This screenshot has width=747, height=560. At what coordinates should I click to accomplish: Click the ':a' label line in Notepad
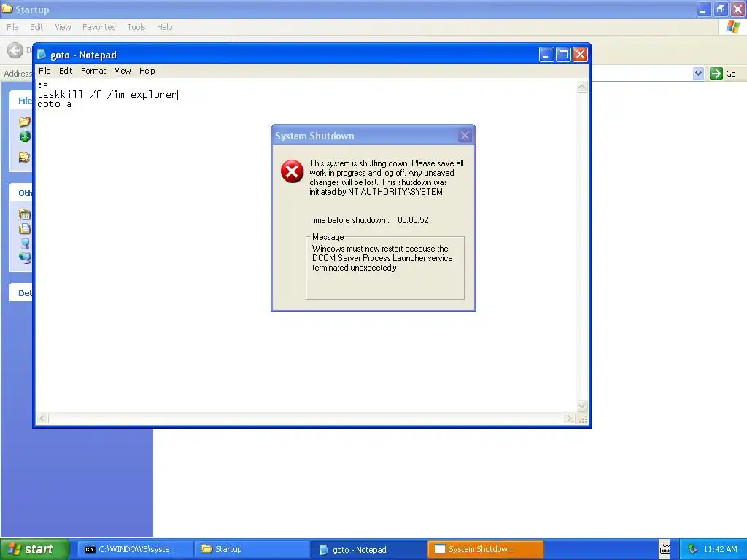click(x=43, y=85)
